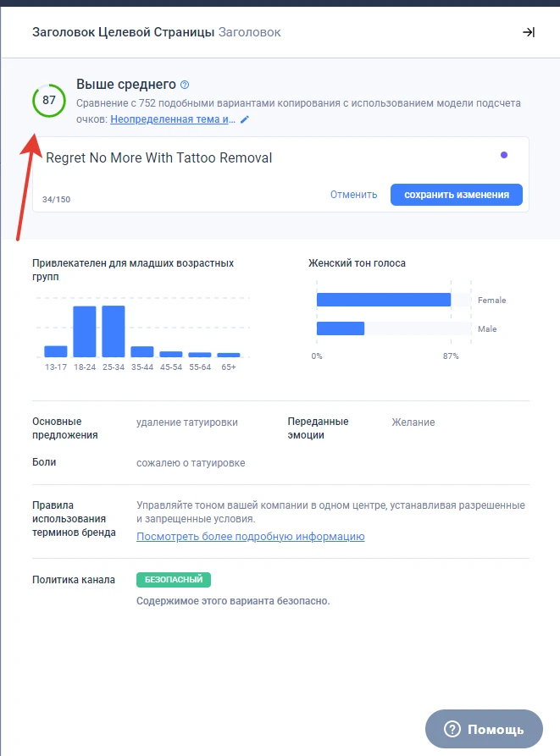Click the score circle showing 87
This screenshot has height=756, width=560.
49,100
